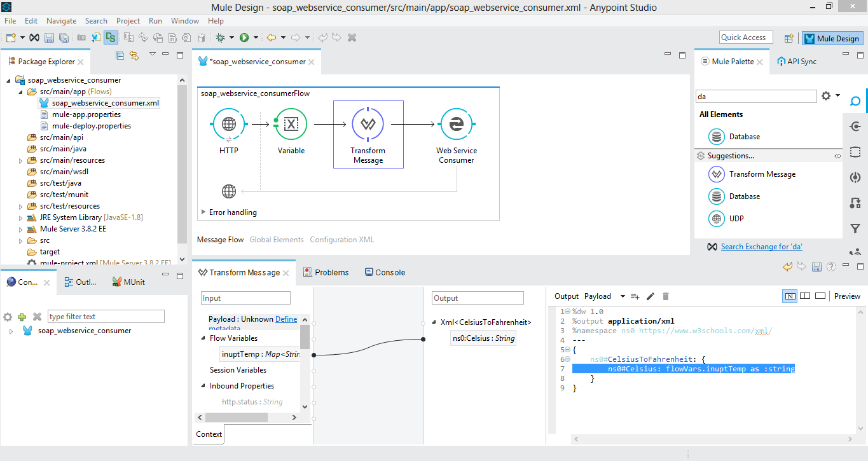The height and width of the screenshot is (461, 868).
Task: Click Search Exchange for 'da' link
Action: [761, 247]
